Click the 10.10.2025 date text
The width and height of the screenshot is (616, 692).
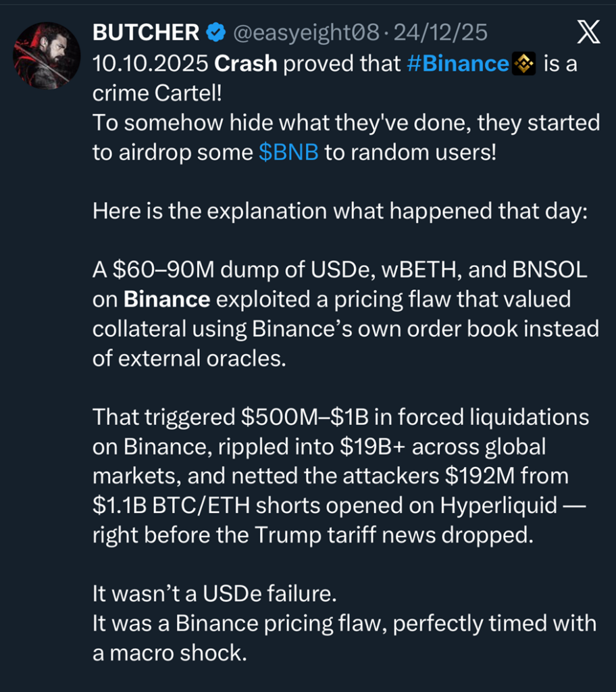pos(150,64)
